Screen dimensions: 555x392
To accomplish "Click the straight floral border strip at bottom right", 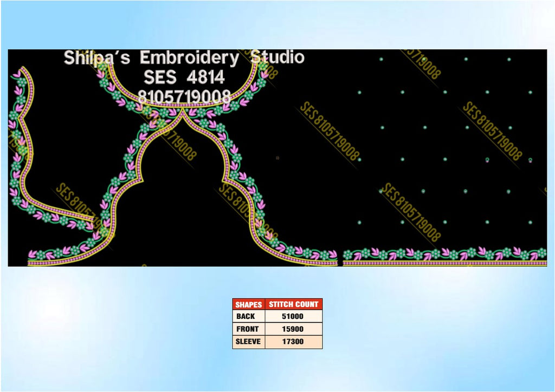I will coord(445,257).
